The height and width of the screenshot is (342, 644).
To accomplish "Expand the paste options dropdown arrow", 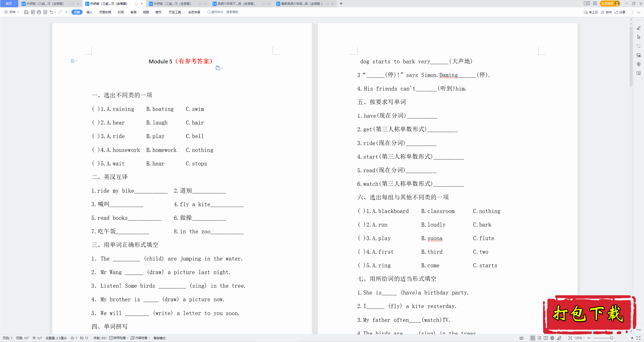I will [x=222, y=68].
